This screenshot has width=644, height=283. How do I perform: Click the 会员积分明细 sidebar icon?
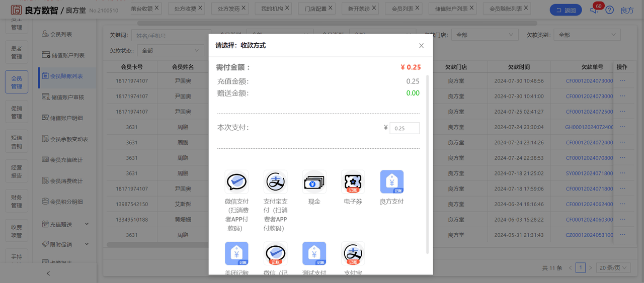tap(45, 202)
